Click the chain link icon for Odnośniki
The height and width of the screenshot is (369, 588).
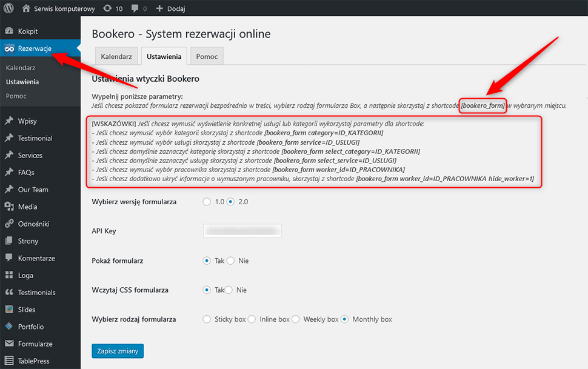pyautogui.click(x=9, y=224)
